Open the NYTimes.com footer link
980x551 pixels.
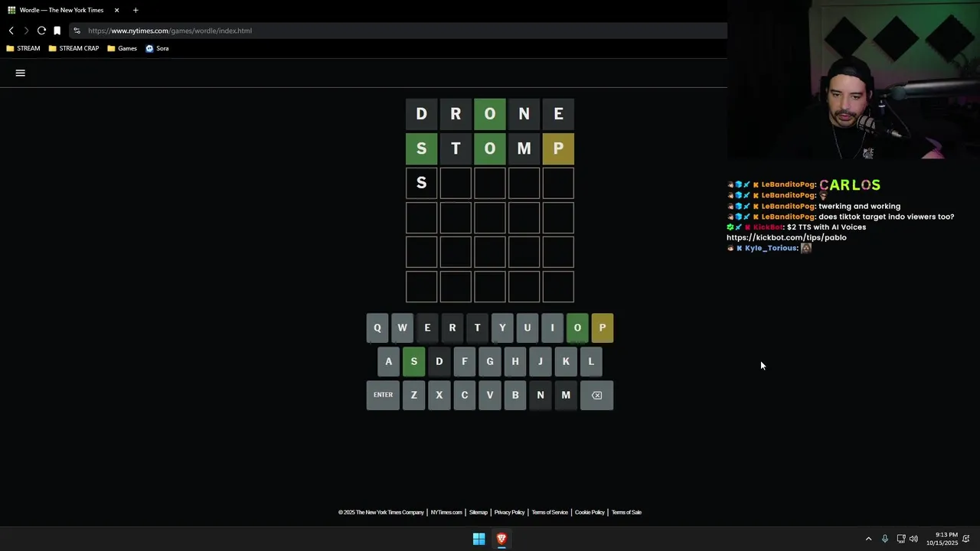(x=446, y=513)
